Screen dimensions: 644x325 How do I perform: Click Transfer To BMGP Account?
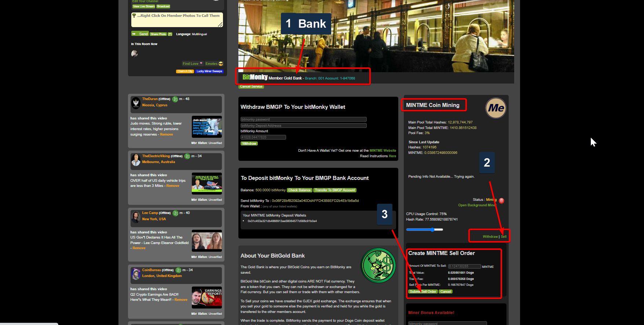[335, 190]
